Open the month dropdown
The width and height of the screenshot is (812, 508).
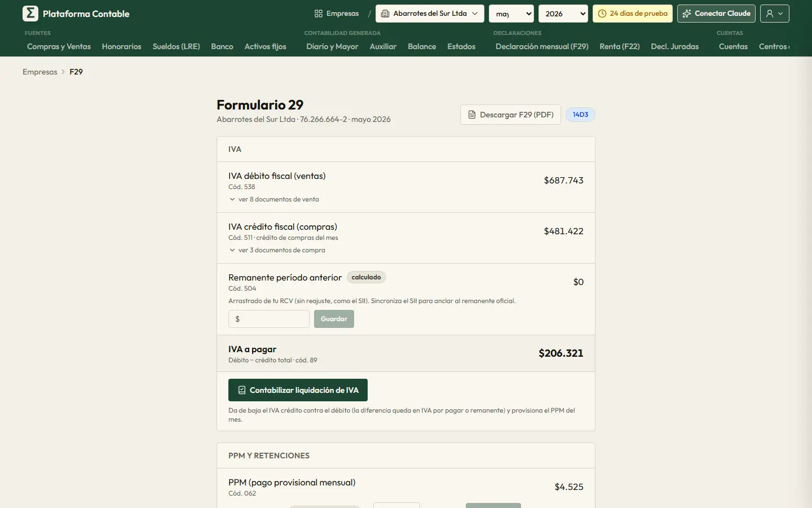(x=511, y=14)
